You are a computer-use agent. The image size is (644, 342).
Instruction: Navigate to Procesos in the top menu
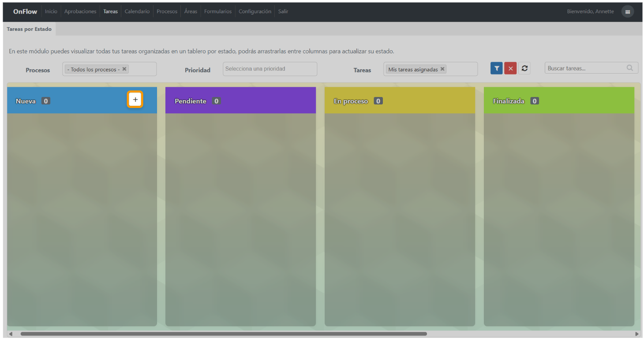(x=167, y=11)
